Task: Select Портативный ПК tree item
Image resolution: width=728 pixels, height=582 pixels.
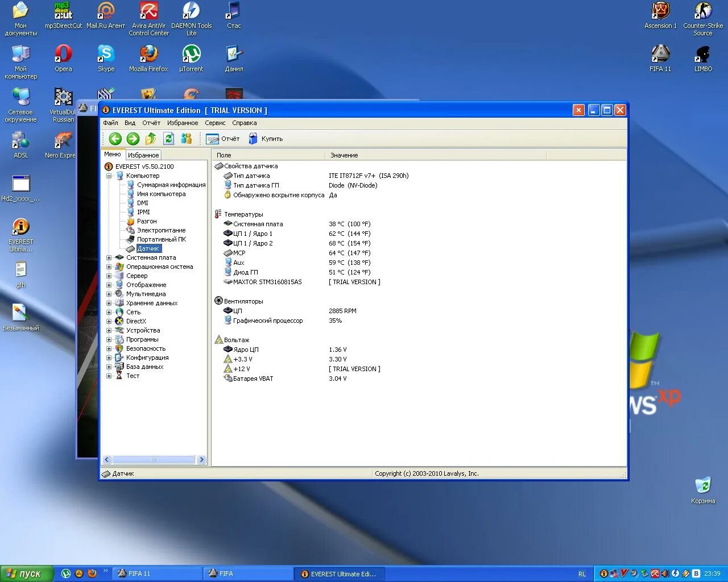Action: coord(162,239)
